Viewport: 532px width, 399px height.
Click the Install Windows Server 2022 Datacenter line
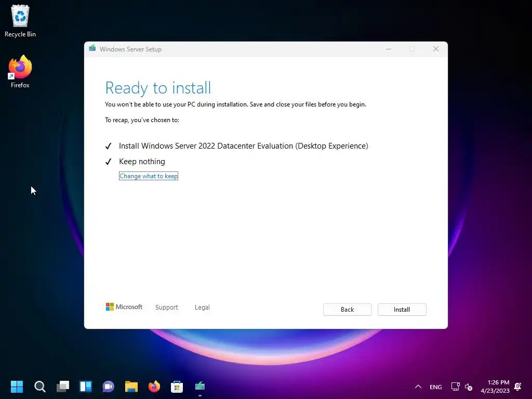coord(243,146)
